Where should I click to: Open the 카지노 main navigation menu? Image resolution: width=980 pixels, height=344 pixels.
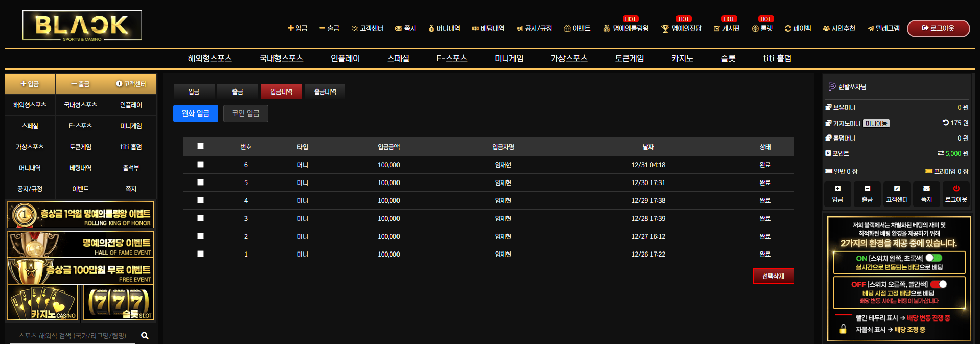click(x=682, y=58)
